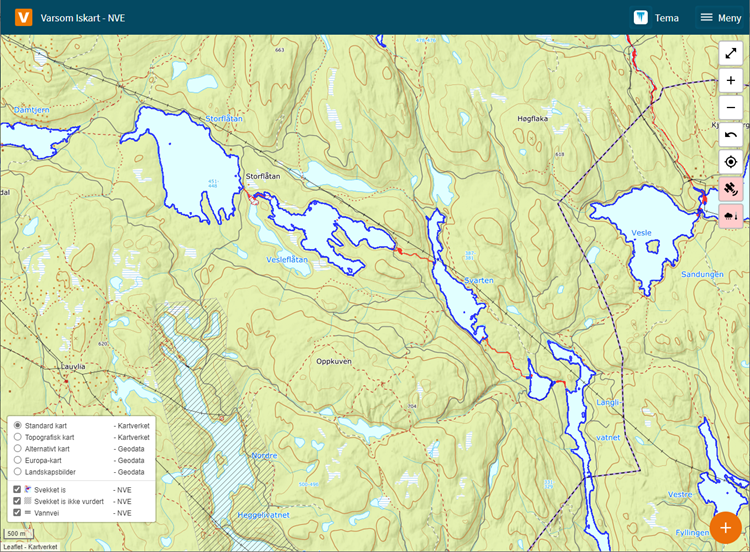
Task: Switch to Landskapsbilder base map
Action: [17, 472]
